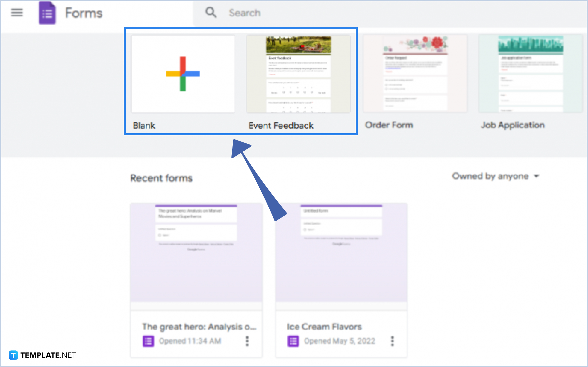The height and width of the screenshot is (367, 588).
Task: Open more options for 'Ice Cream Flavors' form
Action: tap(392, 340)
